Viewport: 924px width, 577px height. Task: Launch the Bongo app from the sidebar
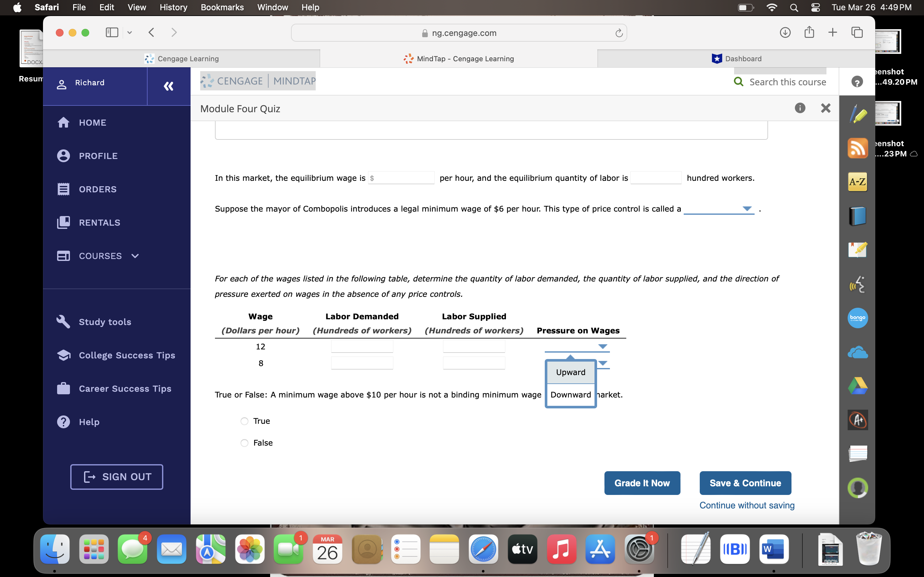click(x=858, y=318)
